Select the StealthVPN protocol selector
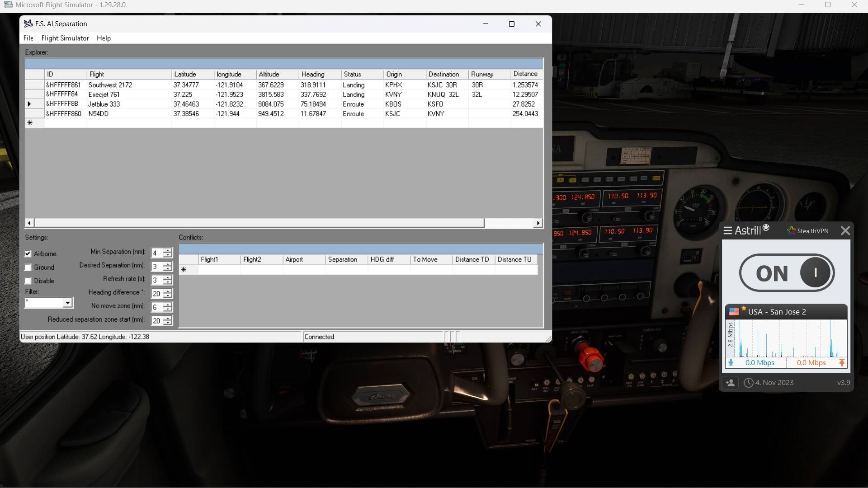 coord(812,231)
